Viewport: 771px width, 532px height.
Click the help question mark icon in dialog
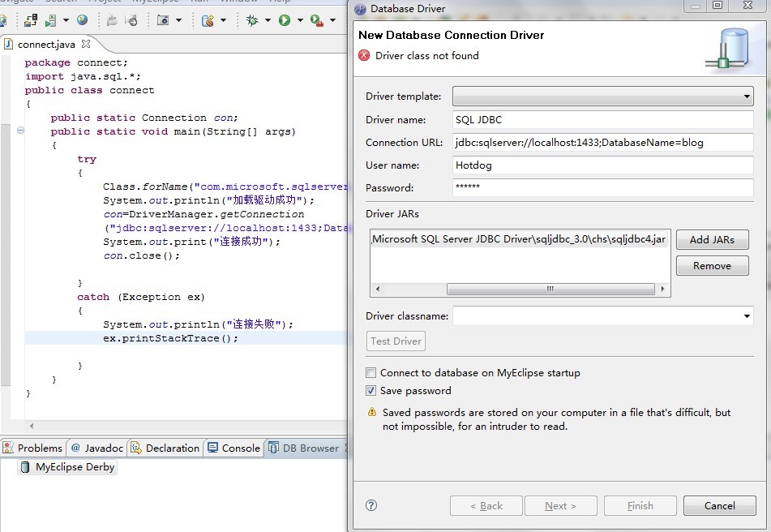(x=371, y=505)
